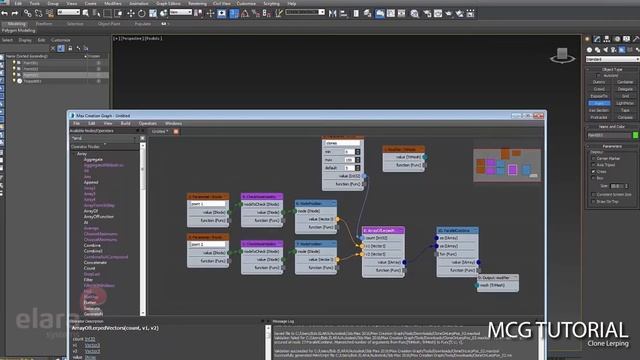Image resolution: width=640 pixels, height=360 pixels.
Task: Click the Point helper button
Action: [x=599, y=103]
